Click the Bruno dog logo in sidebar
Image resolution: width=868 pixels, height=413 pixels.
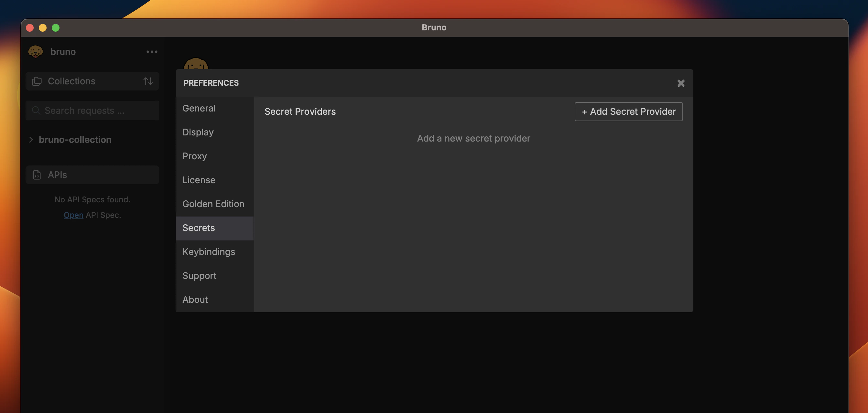click(x=35, y=51)
